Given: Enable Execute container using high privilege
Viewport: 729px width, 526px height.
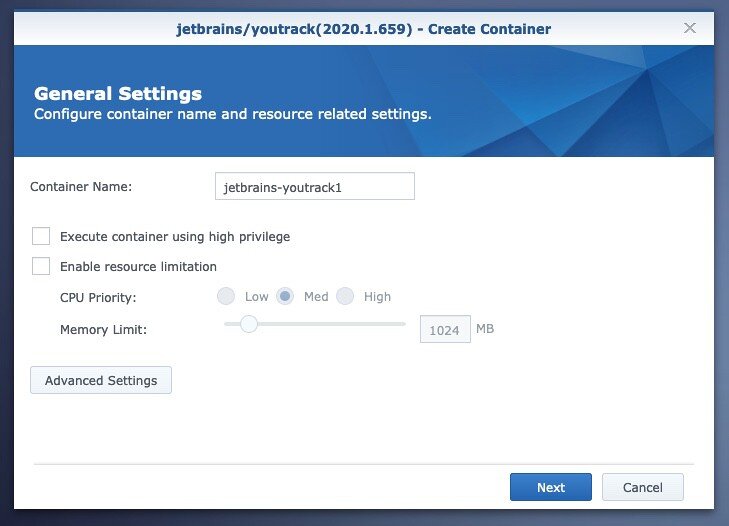Looking at the screenshot, I should 41,236.
